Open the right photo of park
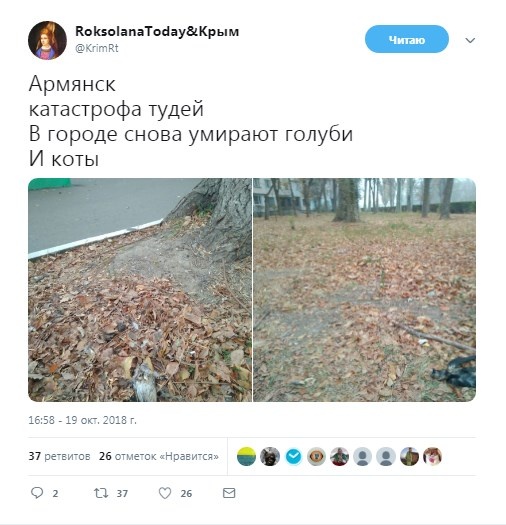Viewport: 506px width, 525px height. point(364,290)
